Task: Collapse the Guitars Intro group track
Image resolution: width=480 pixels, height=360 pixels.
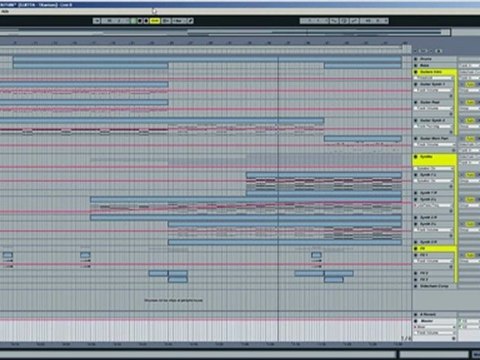Action: click(416, 72)
